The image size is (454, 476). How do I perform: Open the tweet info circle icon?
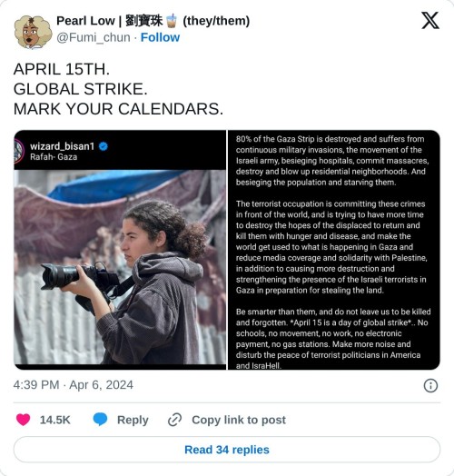click(430, 385)
